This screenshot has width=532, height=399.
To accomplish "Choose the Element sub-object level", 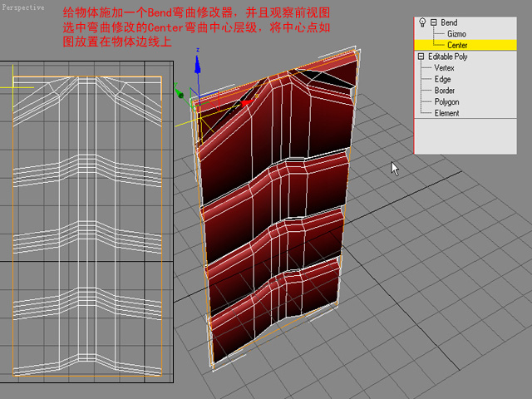I will coord(446,113).
